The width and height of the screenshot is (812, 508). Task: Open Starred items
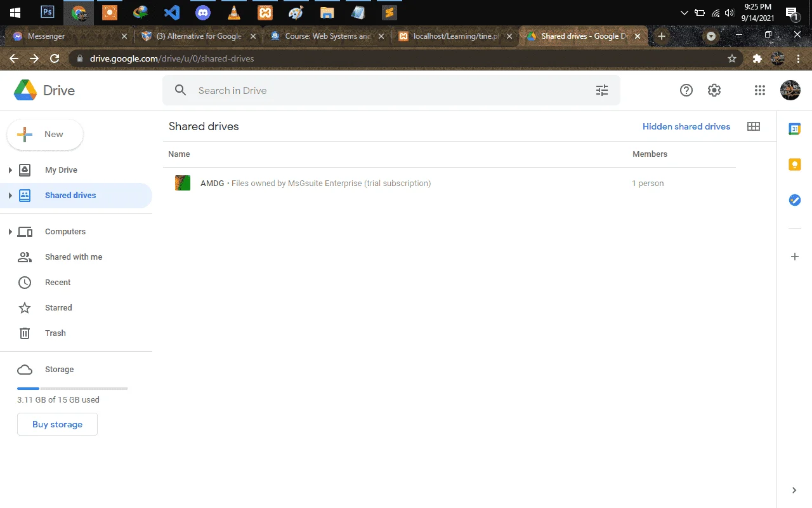tap(58, 308)
